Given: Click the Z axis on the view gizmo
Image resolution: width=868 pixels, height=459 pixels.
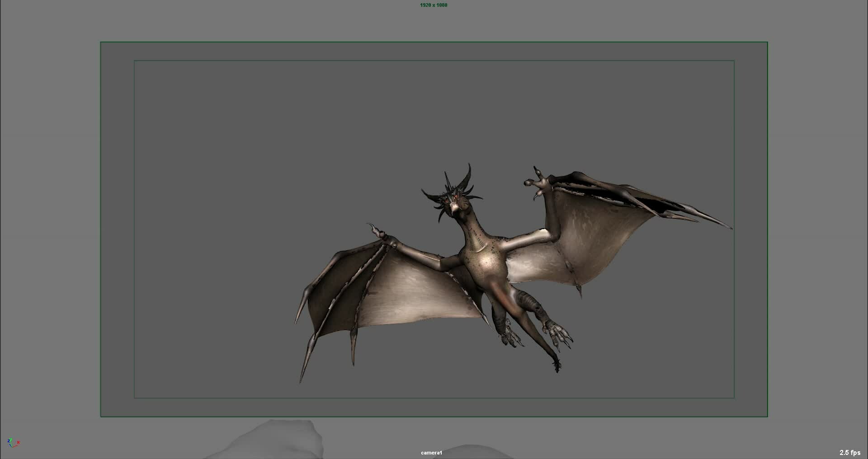Looking at the screenshot, I should [x=9, y=441].
